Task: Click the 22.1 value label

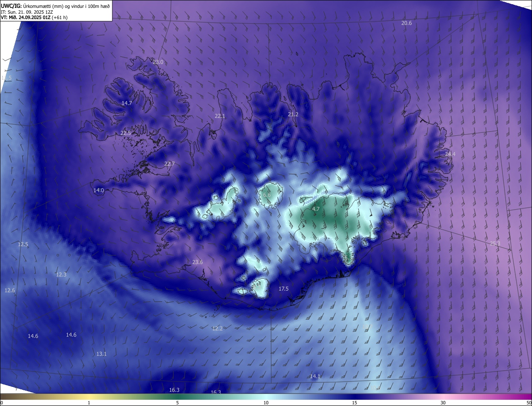Action: coord(220,116)
